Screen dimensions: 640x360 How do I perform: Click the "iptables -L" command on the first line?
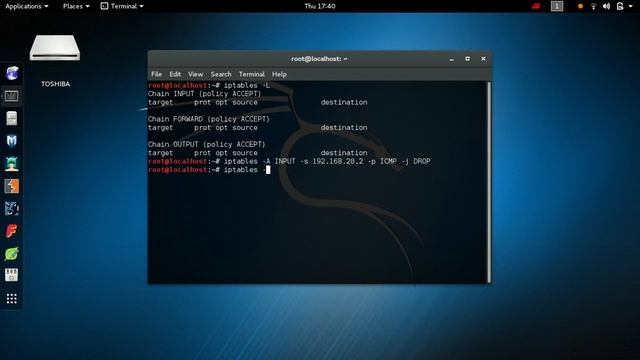point(247,85)
